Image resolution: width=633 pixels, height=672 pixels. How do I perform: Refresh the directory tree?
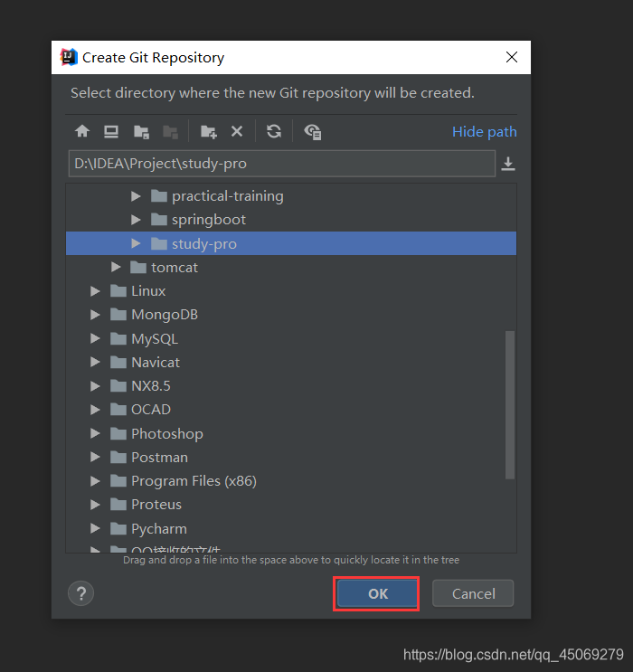pos(274,131)
